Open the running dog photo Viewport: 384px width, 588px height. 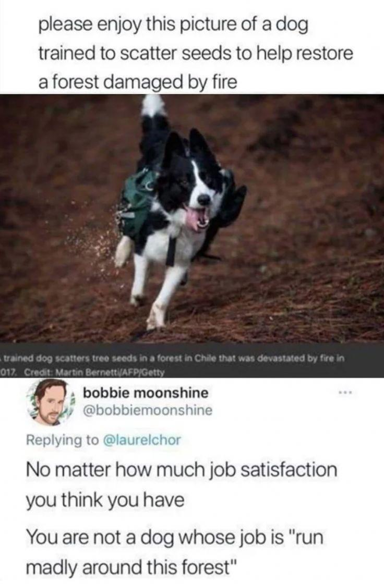coord(192,218)
